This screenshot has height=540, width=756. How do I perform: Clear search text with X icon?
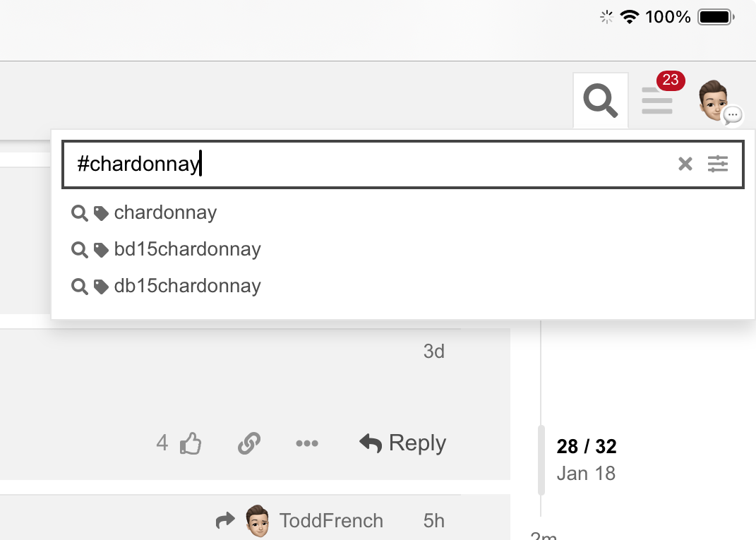(685, 164)
